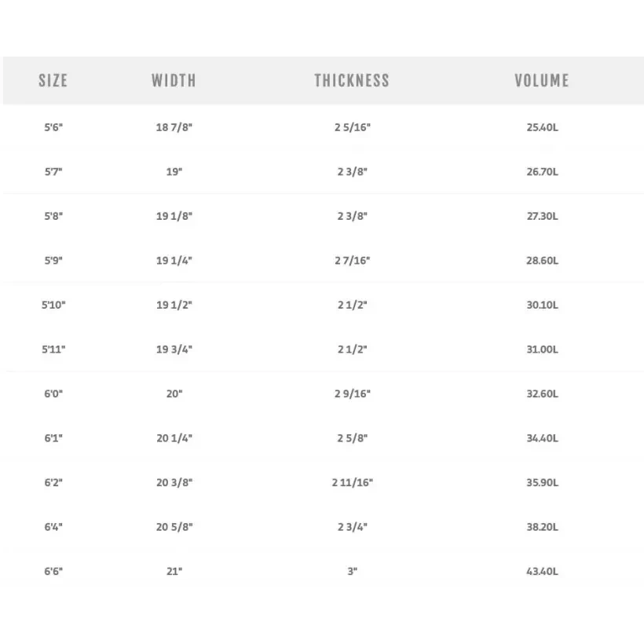Click the 3" thickness value
The width and height of the screenshot is (644, 644).
(x=352, y=571)
